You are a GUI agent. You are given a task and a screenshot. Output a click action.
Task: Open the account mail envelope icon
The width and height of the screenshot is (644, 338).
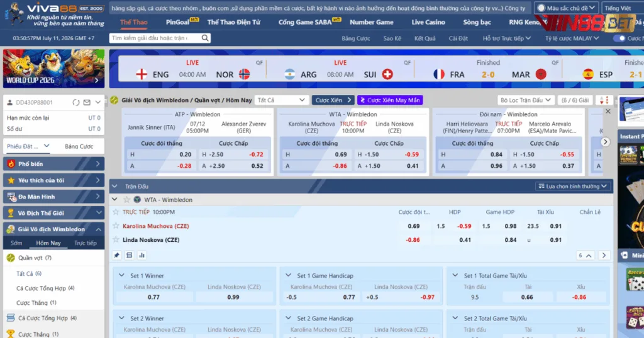point(87,102)
